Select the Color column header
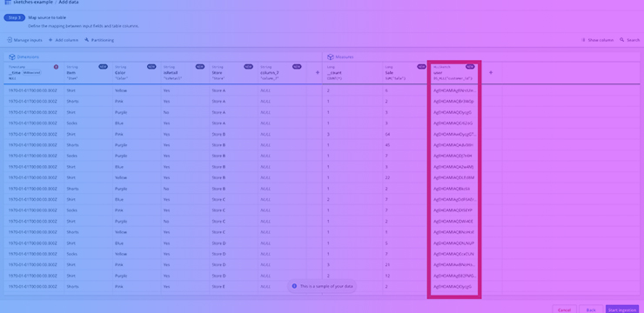The height and width of the screenshot is (313, 644). click(x=137, y=73)
